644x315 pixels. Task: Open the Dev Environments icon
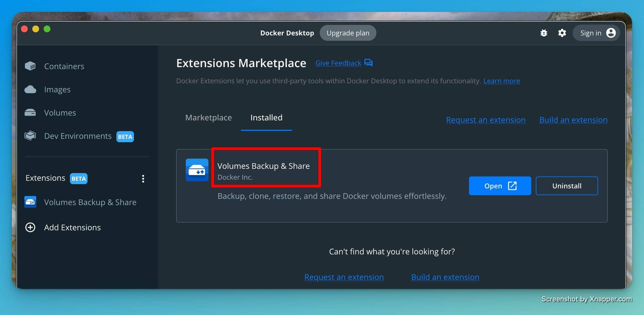coord(30,136)
